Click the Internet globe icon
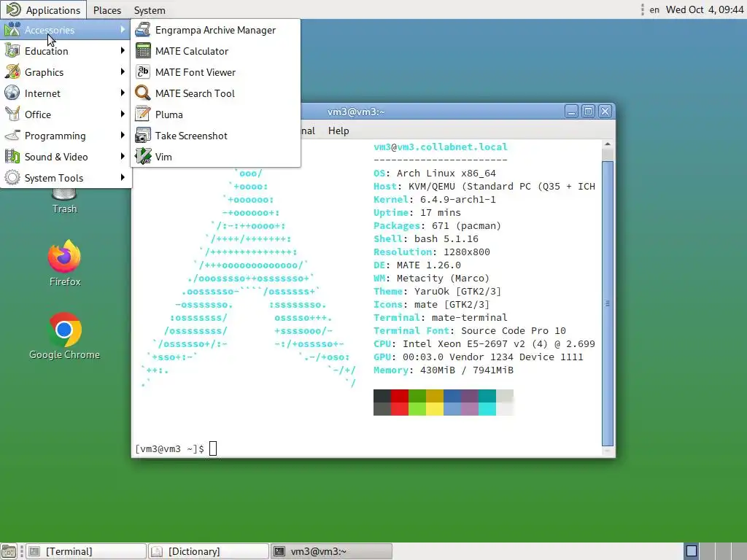The width and height of the screenshot is (747, 560). click(x=12, y=93)
